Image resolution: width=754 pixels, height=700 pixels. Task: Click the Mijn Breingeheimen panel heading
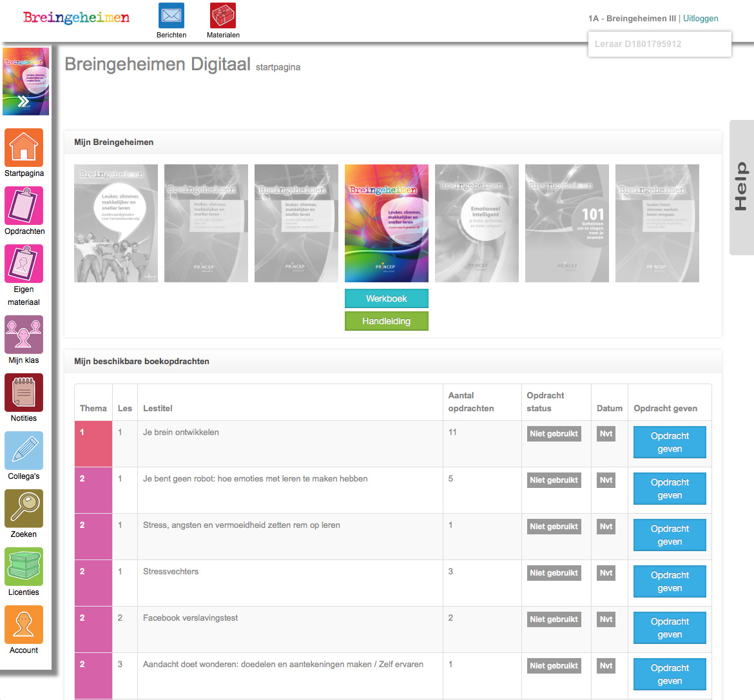coord(113,142)
